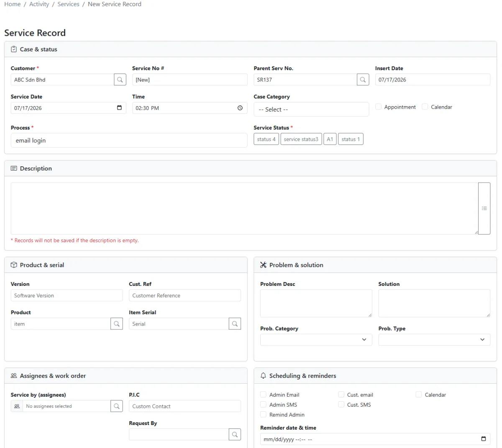Open Request By search icon
This screenshot has width=502, height=448.
235,435
